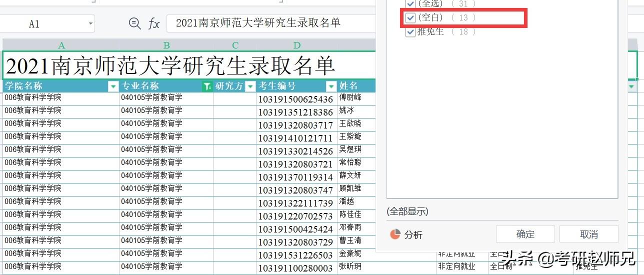644x275 pixels.
Task: Select cell with ID 103191322111739
Action: [x=297, y=203]
